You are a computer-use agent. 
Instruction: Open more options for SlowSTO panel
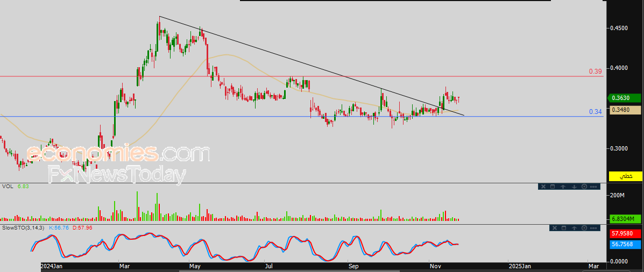click(x=593, y=228)
